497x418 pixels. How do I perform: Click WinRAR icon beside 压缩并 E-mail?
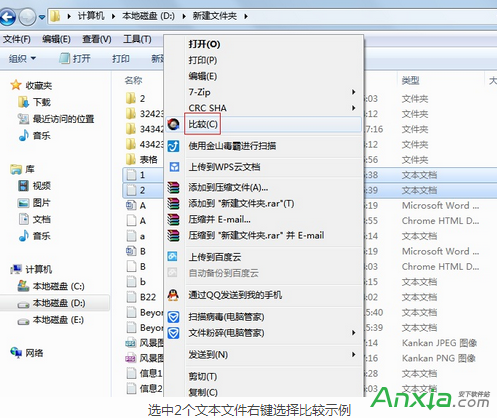[x=173, y=219]
